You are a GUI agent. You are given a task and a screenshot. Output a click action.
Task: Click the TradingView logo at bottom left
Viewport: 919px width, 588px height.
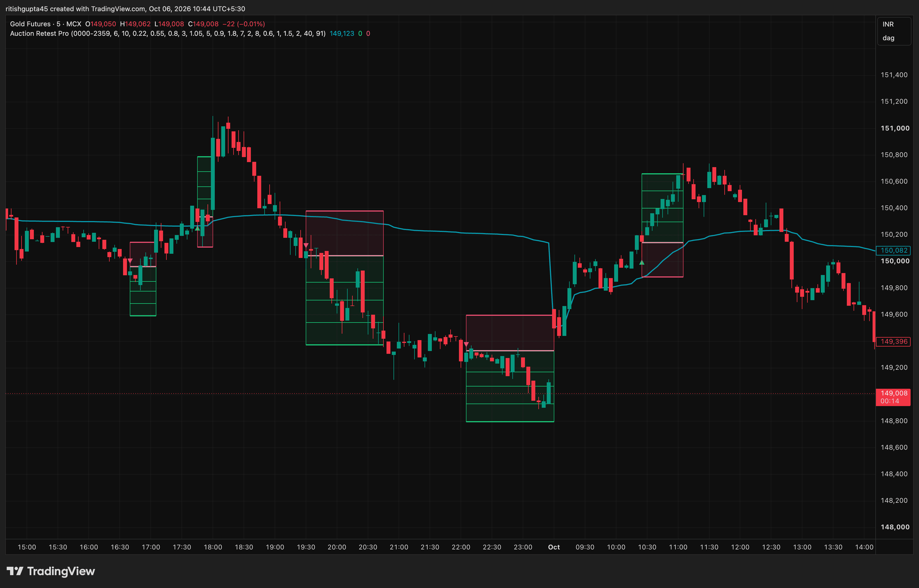pyautogui.click(x=51, y=571)
